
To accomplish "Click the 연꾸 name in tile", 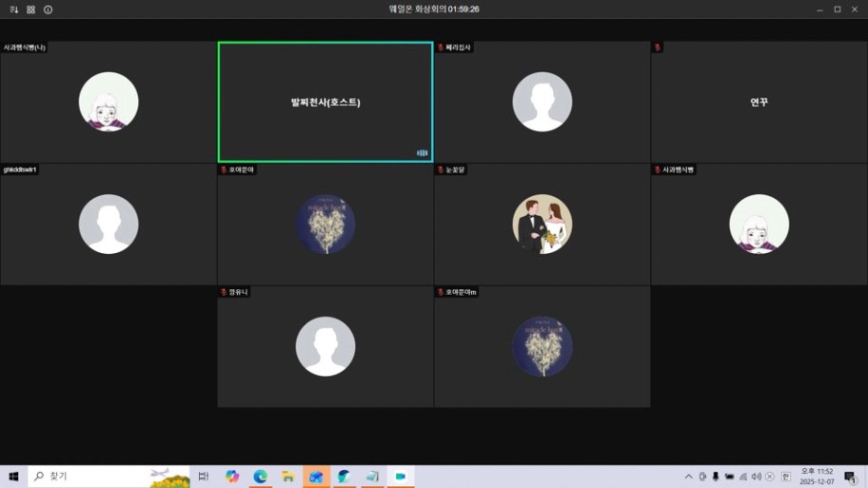I will (759, 103).
